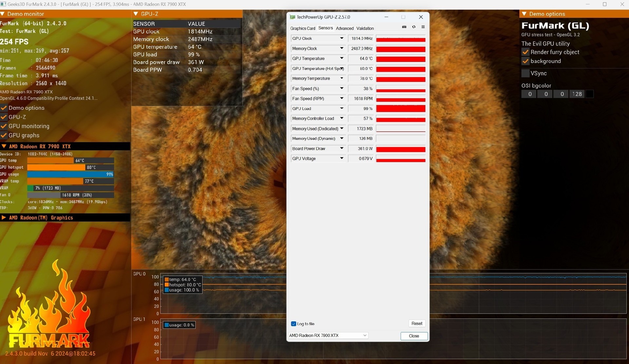
Task: Click the Board power draw 361 W row
Action: (x=187, y=62)
